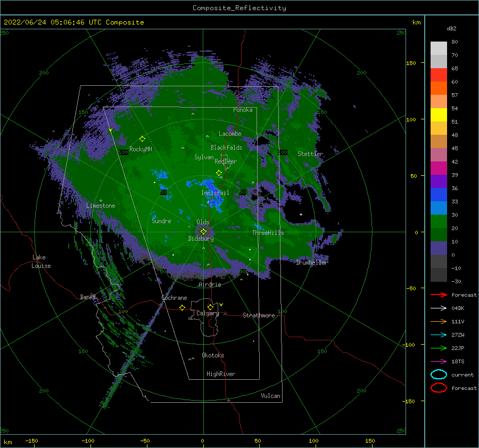Screen dimensions: 479x448
Task: Click the green 22JP arrow icon
Action: pyautogui.click(x=439, y=348)
